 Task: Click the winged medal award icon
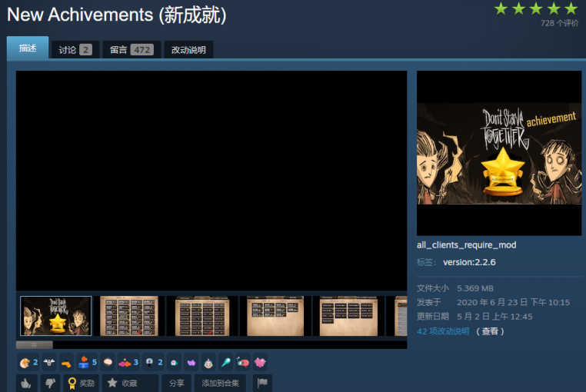coord(49,362)
